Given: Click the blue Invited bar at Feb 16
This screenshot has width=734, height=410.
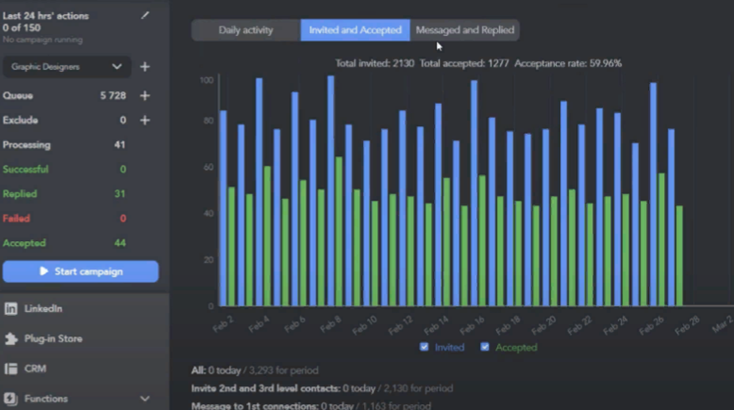Looking at the screenshot, I should (x=474, y=193).
